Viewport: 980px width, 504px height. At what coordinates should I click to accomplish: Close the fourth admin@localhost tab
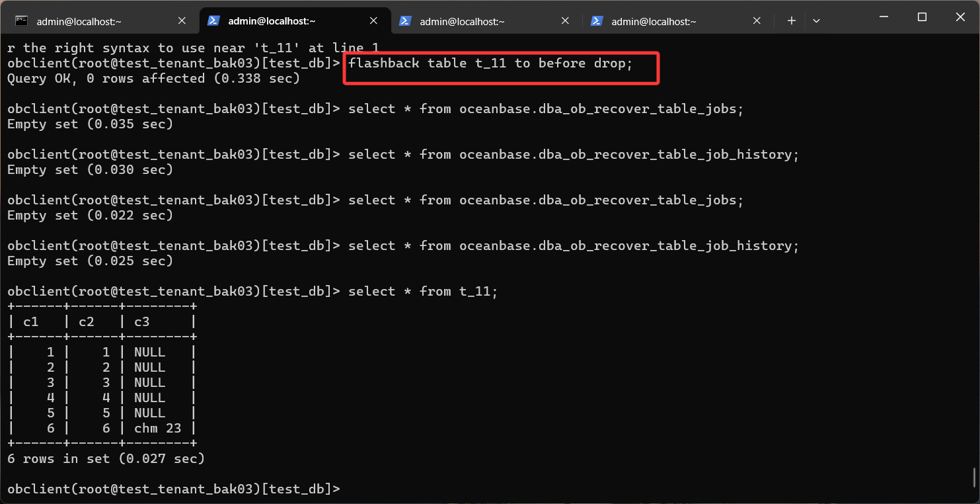click(757, 21)
